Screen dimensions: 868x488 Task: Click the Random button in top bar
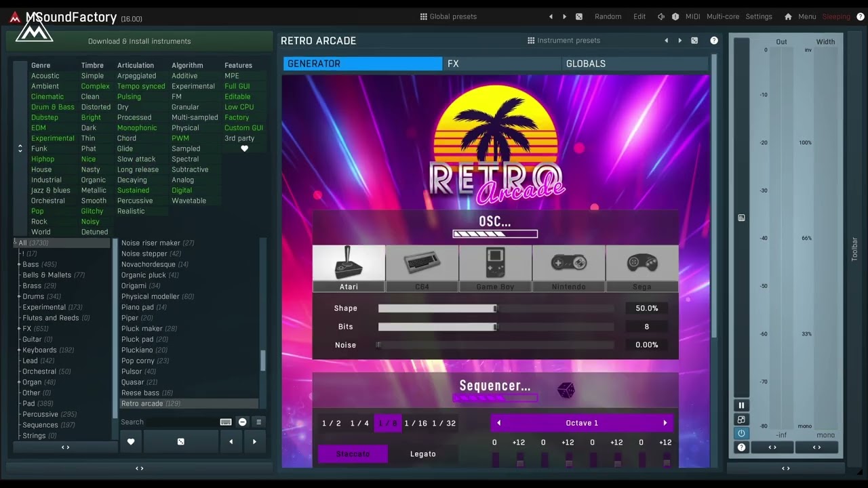608,16
